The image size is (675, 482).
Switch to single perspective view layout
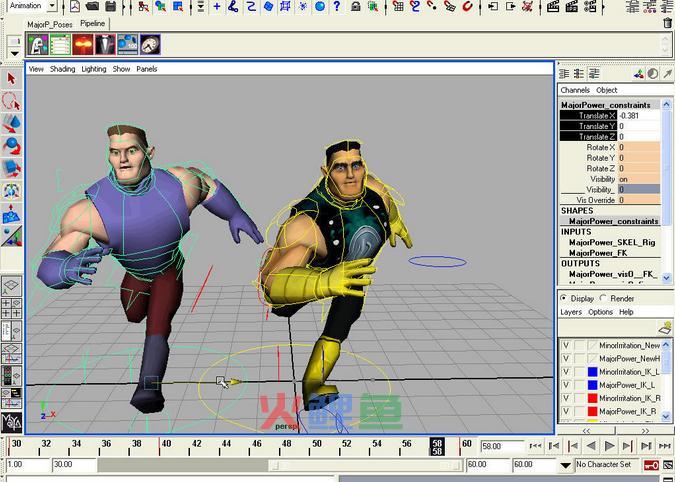click(11, 286)
